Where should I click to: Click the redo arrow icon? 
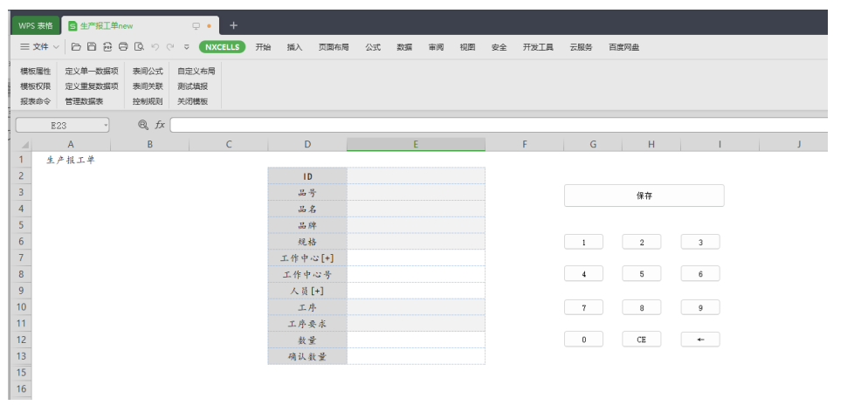[x=171, y=47]
